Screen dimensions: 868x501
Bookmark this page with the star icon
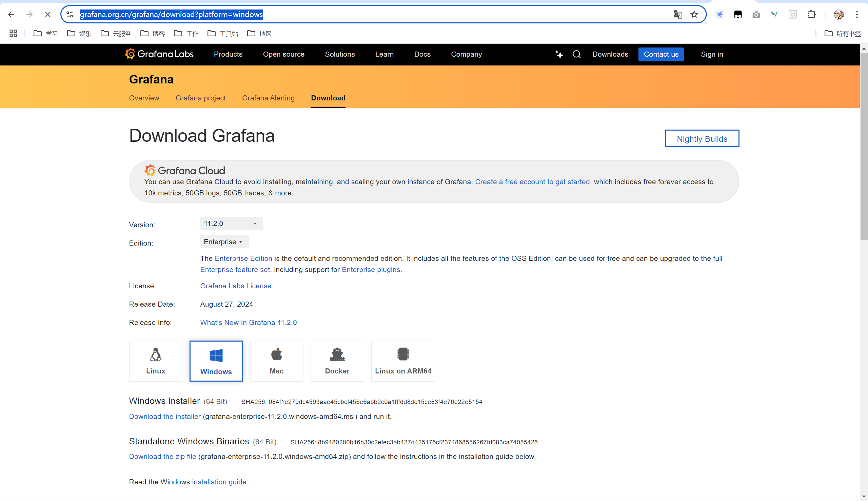click(x=694, y=15)
